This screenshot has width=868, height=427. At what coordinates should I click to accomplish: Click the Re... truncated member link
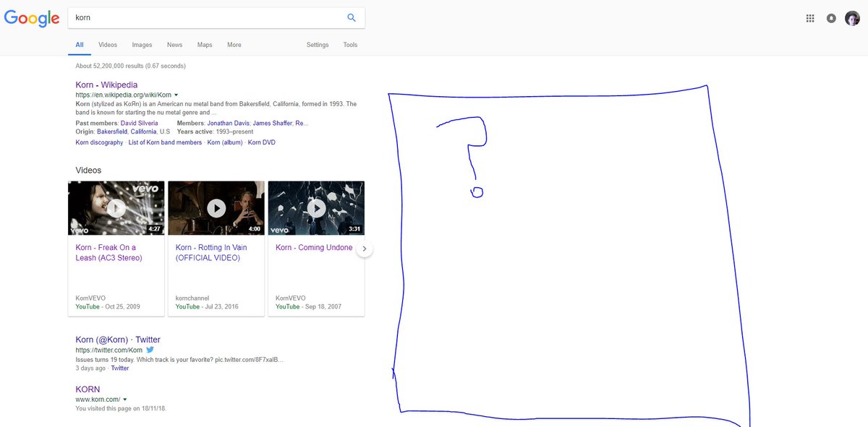pos(302,123)
